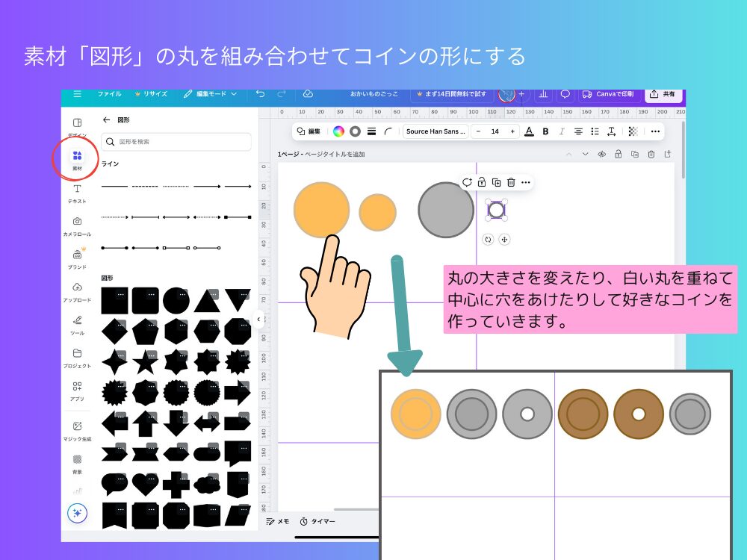Viewport: 747px width, 560px height.
Task: Click the マジック生成 sidebar icon
Action: (76, 426)
